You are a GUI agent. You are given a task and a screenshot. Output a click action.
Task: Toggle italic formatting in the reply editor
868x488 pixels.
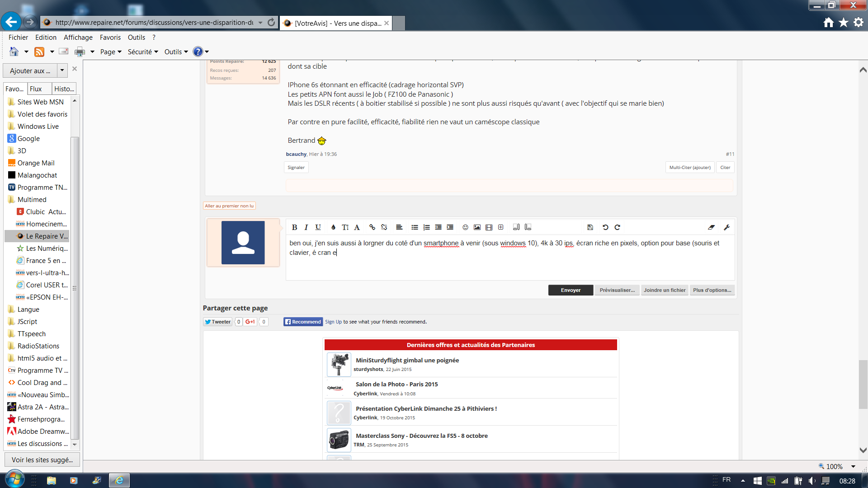click(306, 227)
